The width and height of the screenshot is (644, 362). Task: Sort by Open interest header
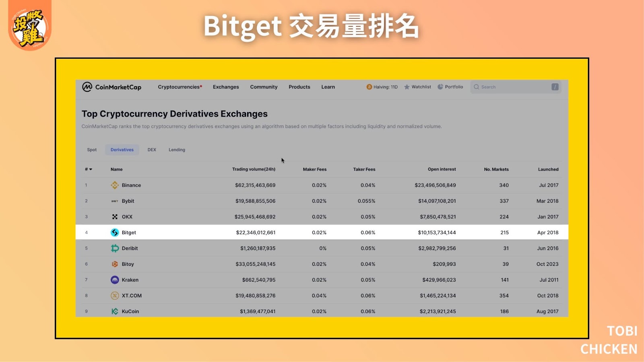[442, 169]
